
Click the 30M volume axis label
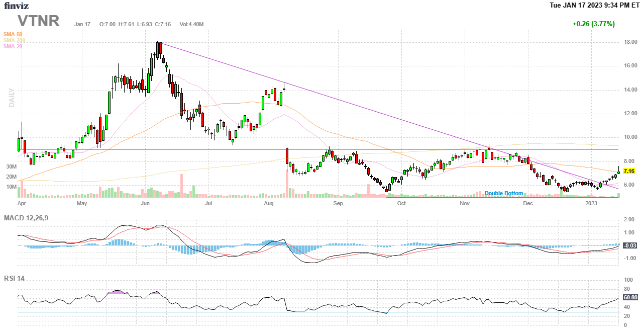(11, 166)
